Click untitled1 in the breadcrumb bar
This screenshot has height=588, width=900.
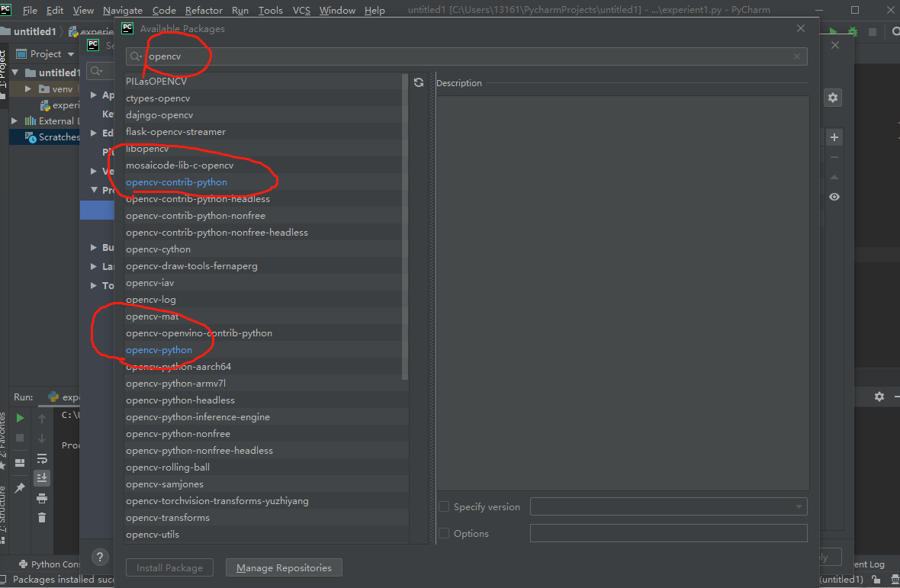34,31
